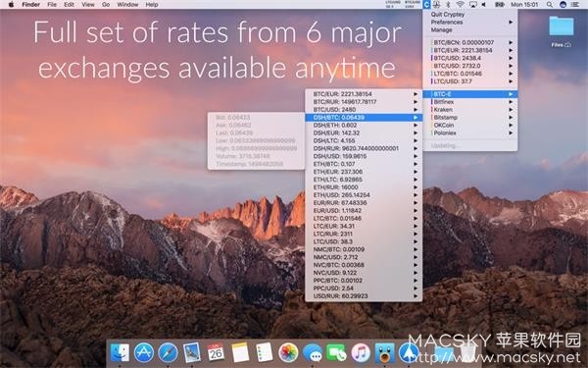Select the highlighted BTC-E exchange entry
The image size is (588, 368).
(x=469, y=94)
